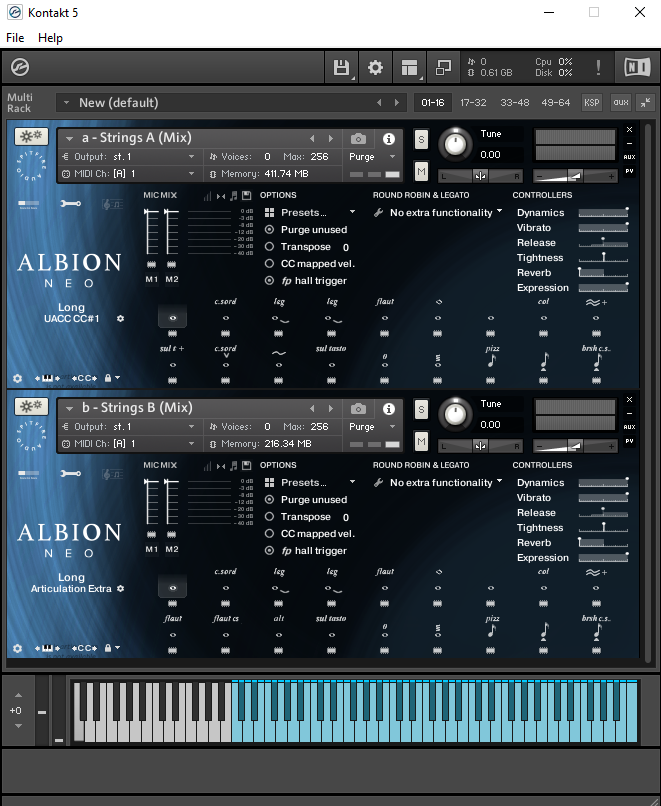
Task: Open Kontakt options gear in the toolbar
Action: pos(375,67)
